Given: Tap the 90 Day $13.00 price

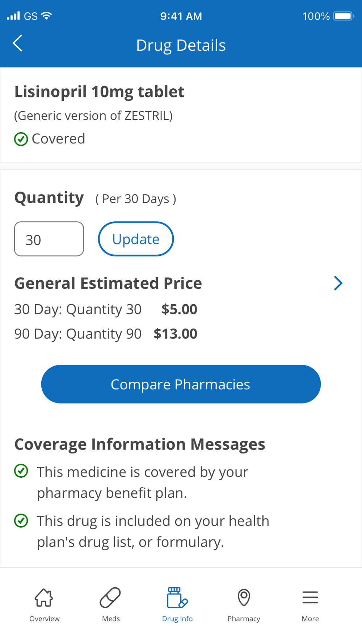Looking at the screenshot, I should [176, 334].
